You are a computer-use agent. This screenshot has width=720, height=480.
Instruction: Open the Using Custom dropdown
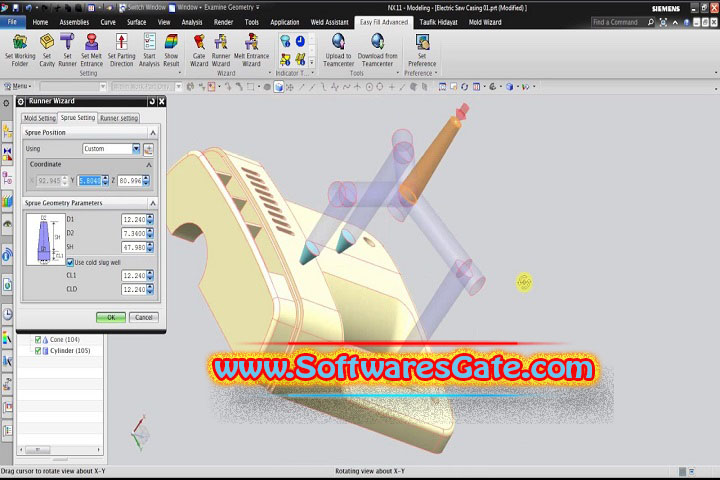[136, 148]
